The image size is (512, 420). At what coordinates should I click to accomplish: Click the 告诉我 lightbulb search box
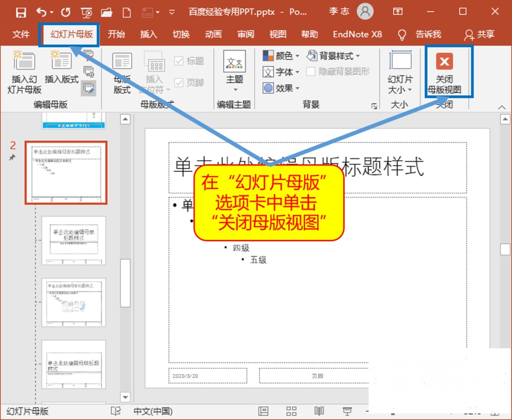point(420,34)
